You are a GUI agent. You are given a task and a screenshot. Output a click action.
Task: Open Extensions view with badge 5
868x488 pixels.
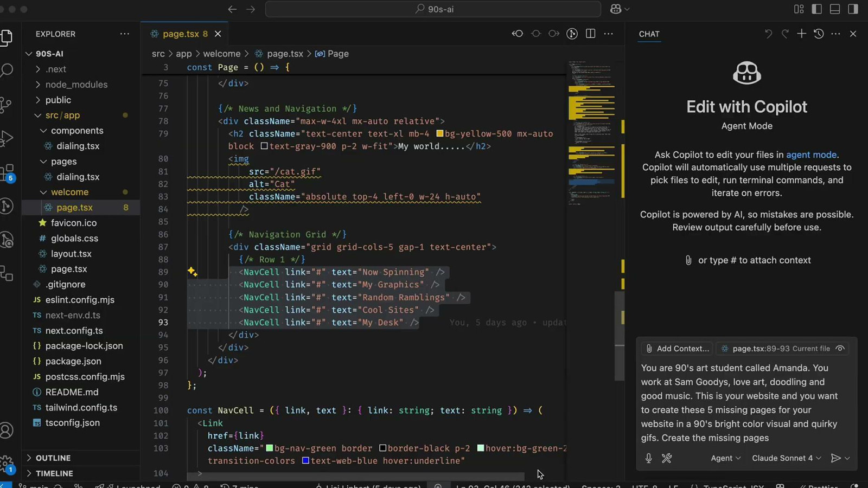click(7, 172)
